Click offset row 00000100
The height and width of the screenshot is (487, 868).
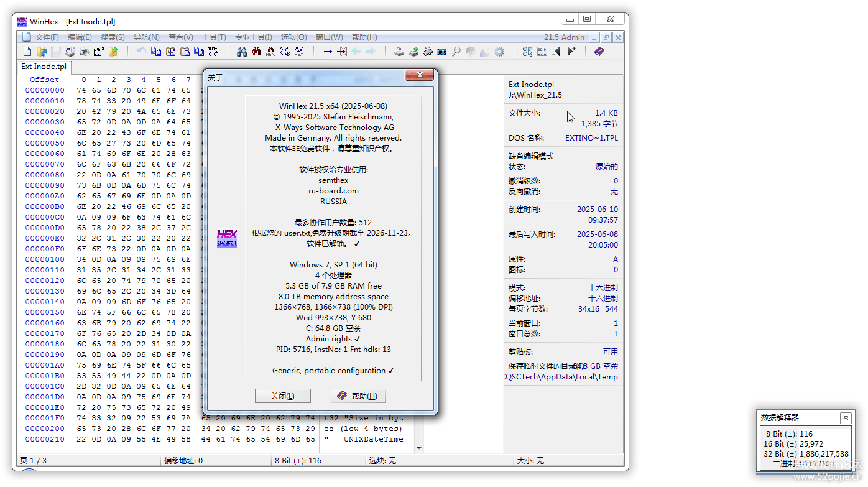45,259
